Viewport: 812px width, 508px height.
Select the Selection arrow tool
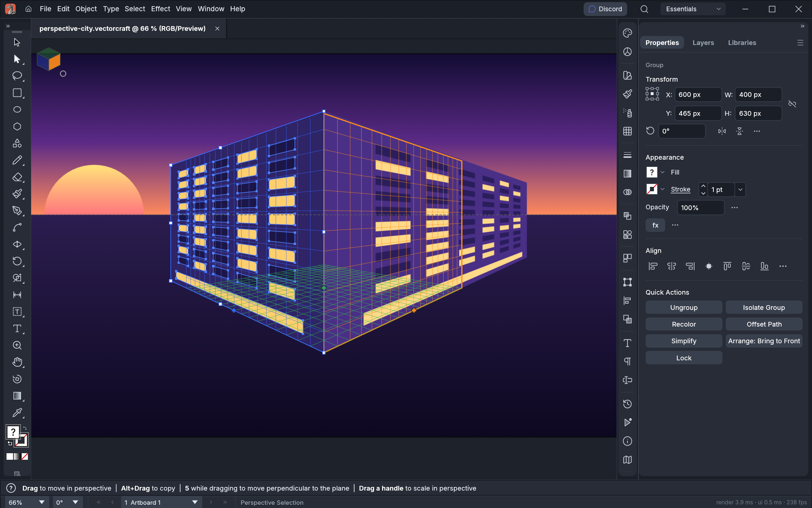click(17, 42)
